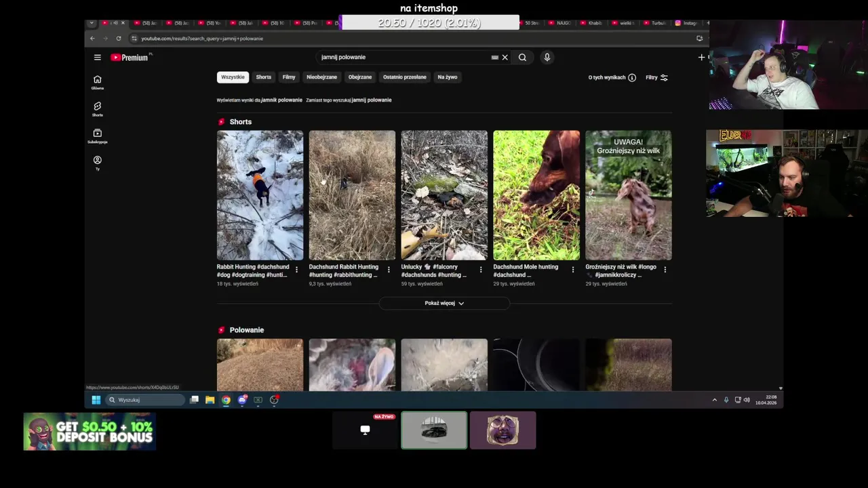Open the YouTube hamburger guide menu
Screen dimensions: 868x488
(98, 58)
